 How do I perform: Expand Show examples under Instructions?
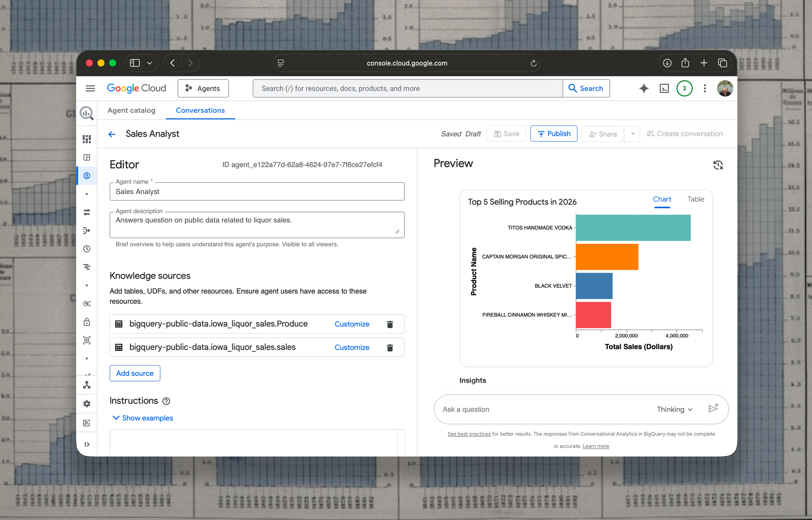143,418
